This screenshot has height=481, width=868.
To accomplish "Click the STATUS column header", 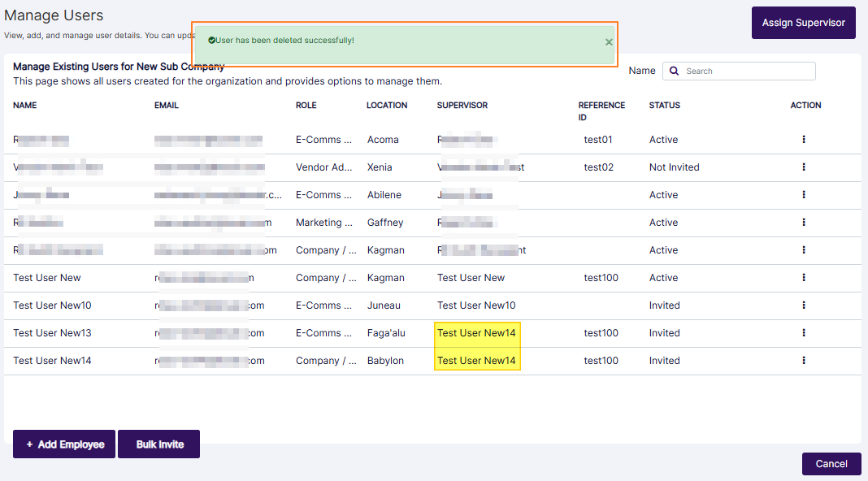I will [663, 105].
